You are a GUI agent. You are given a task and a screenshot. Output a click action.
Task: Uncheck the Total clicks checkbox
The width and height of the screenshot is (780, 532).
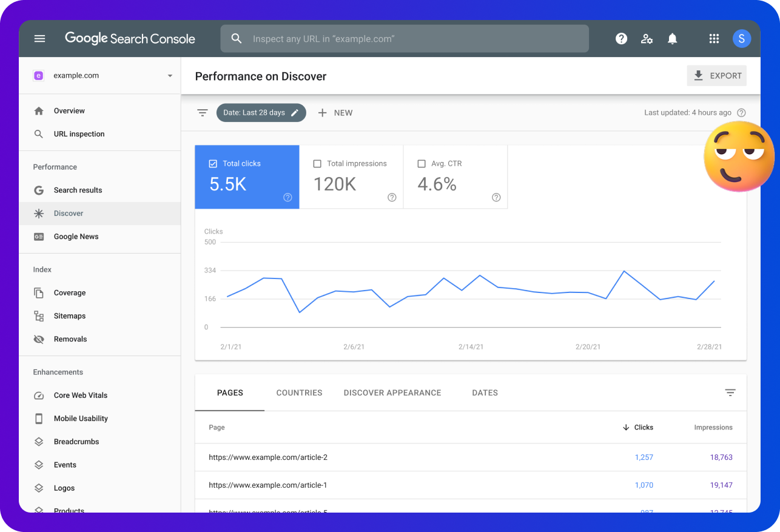click(213, 164)
